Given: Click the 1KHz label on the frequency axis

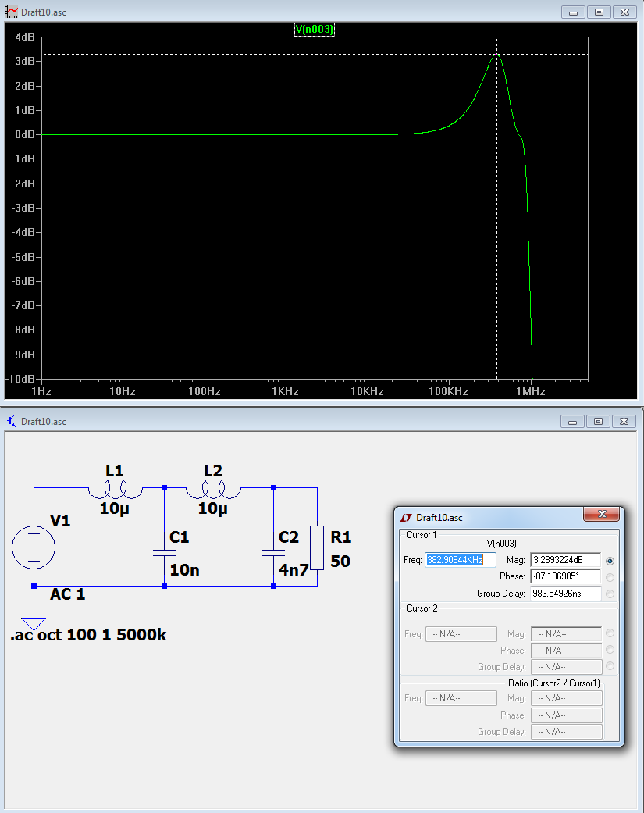Looking at the screenshot, I should (286, 391).
